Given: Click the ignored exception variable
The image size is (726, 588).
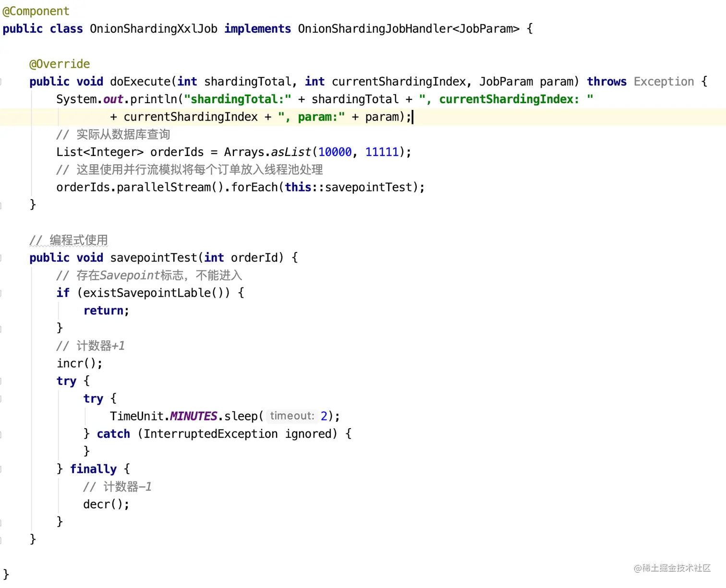Looking at the screenshot, I should click(x=308, y=434).
